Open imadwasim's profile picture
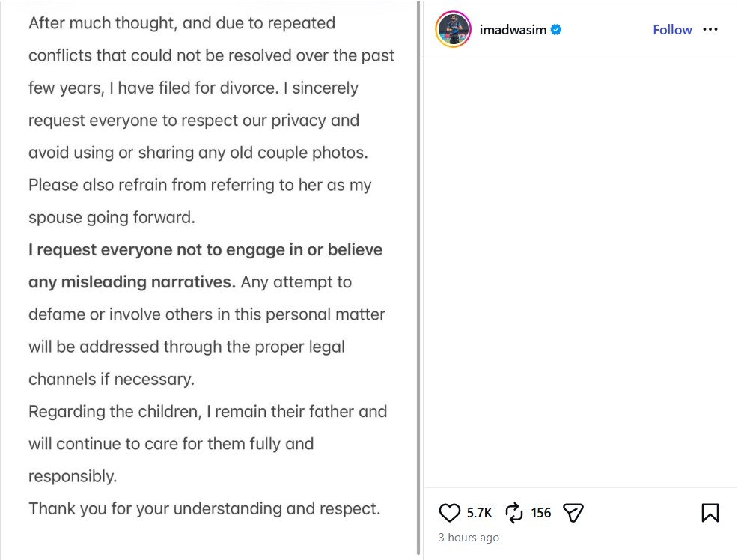The height and width of the screenshot is (560, 738). pyautogui.click(x=453, y=30)
